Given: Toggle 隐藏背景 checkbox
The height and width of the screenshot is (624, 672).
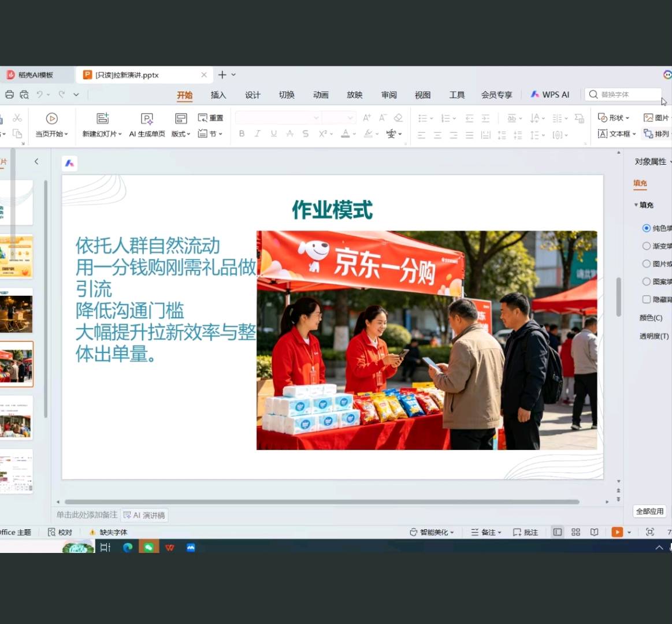Looking at the screenshot, I should (x=646, y=299).
